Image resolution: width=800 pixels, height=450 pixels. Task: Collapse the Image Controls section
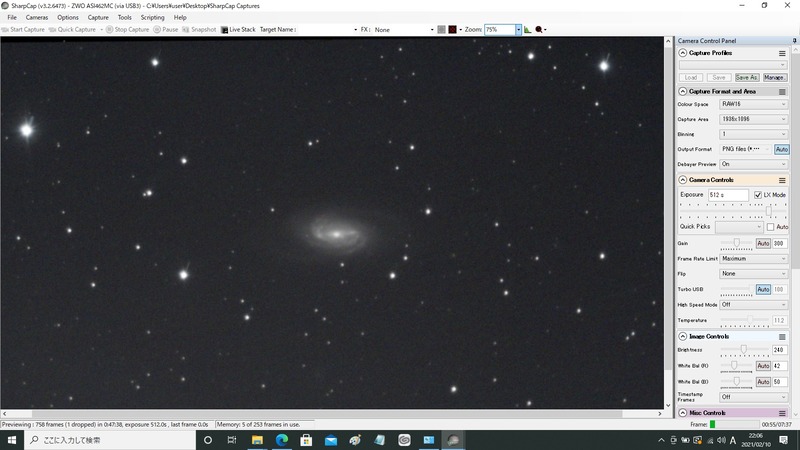click(683, 337)
